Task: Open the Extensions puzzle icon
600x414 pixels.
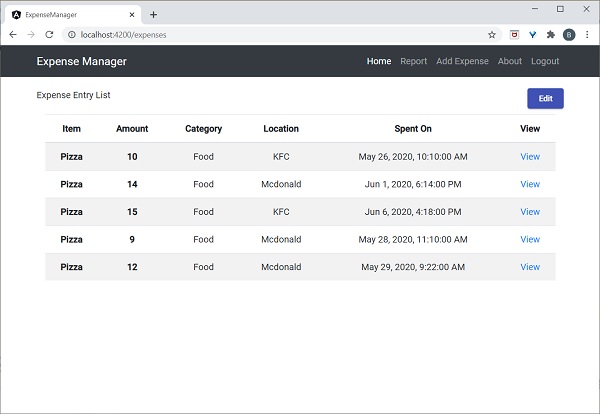Action: tap(550, 34)
